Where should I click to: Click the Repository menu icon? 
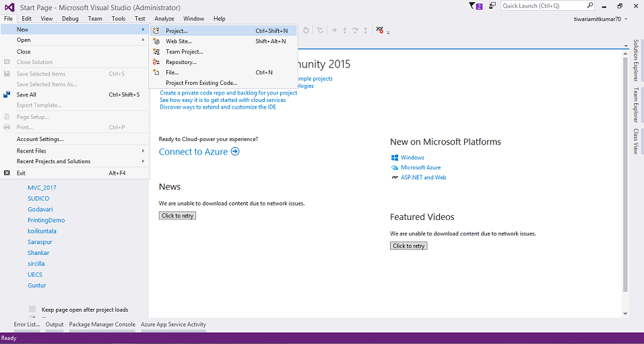pos(156,62)
